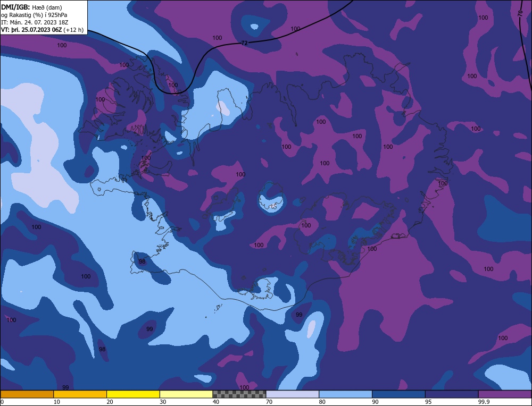The width and height of the screenshot is (532, 406).
Task: Click the legend tick label "20"
Action: [110, 402]
